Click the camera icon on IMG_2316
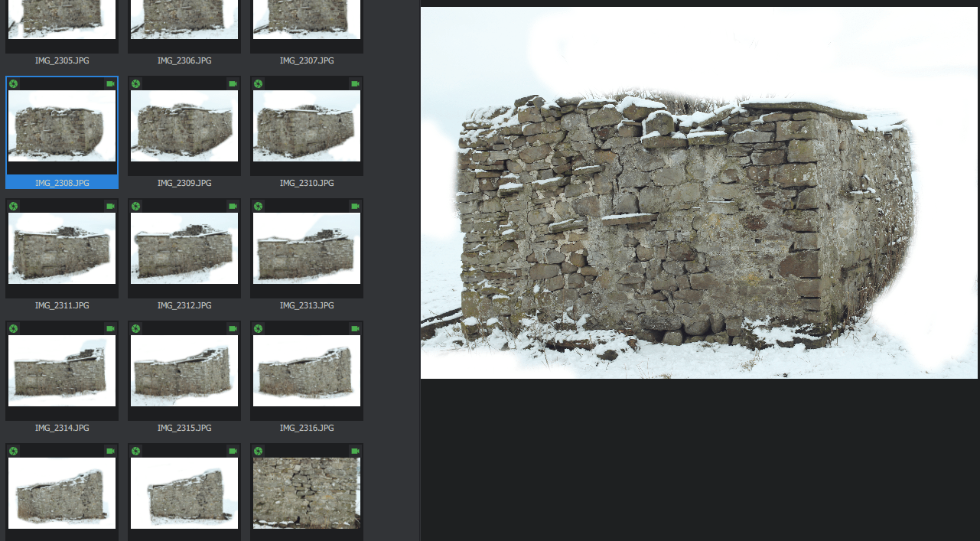The height and width of the screenshot is (541, 980). click(355, 328)
